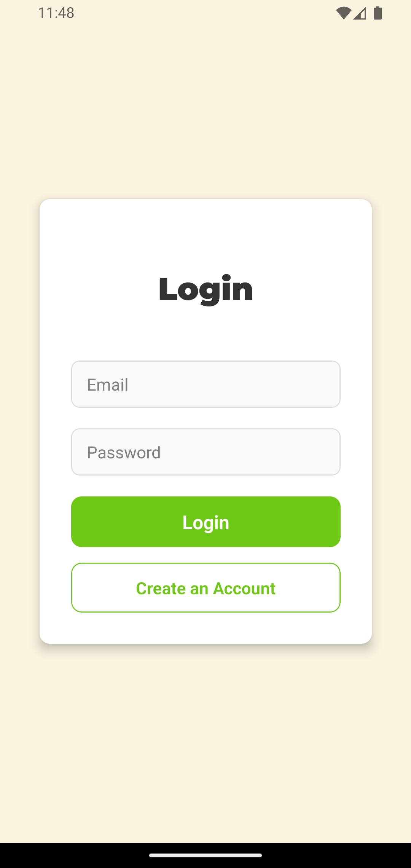Tap the battery icon in status bar
Image resolution: width=411 pixels, height=868 pixels.
[378, 13]
